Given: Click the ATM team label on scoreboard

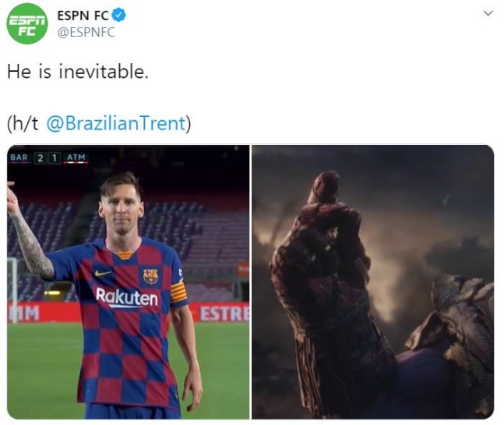Looking at the screenshot, I should click(76, 158).
